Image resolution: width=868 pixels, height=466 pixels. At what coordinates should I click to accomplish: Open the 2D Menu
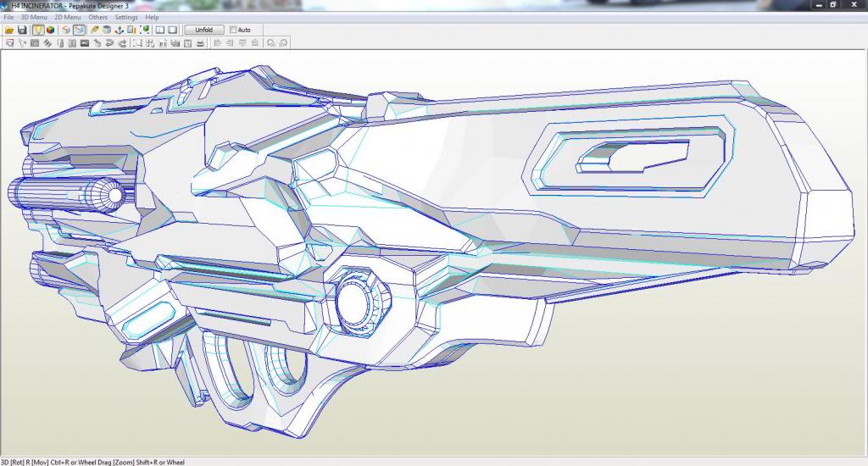(68, 17)
